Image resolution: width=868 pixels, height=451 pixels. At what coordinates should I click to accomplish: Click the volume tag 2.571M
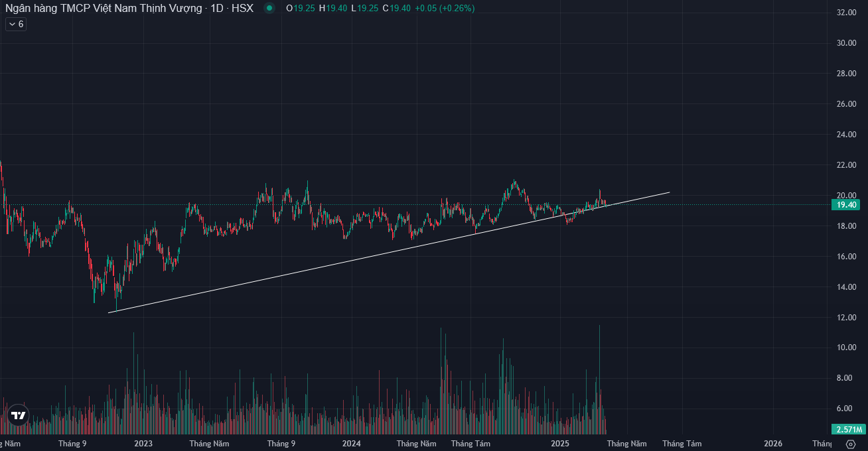(x=849, y=429)
